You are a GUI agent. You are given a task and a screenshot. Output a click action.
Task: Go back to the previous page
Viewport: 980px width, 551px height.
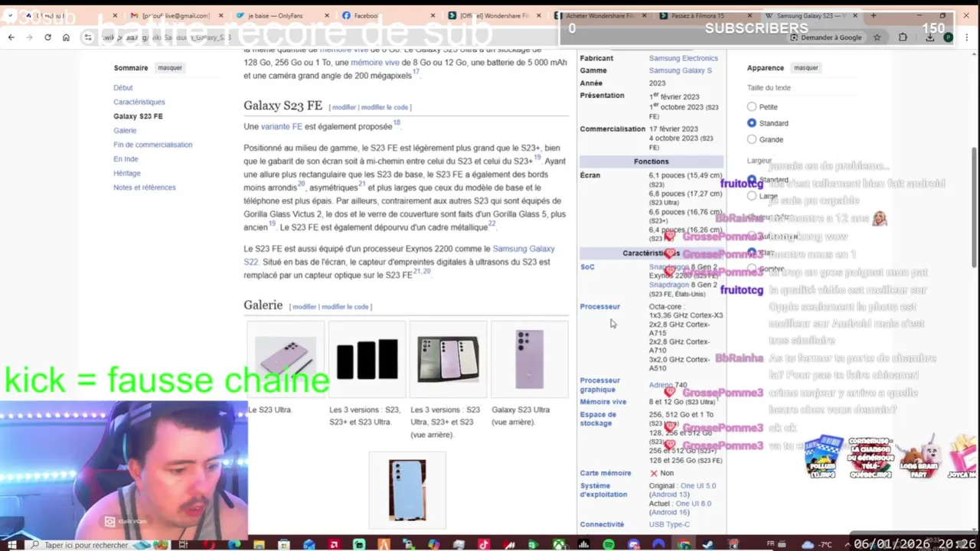(x=11, y=37)
